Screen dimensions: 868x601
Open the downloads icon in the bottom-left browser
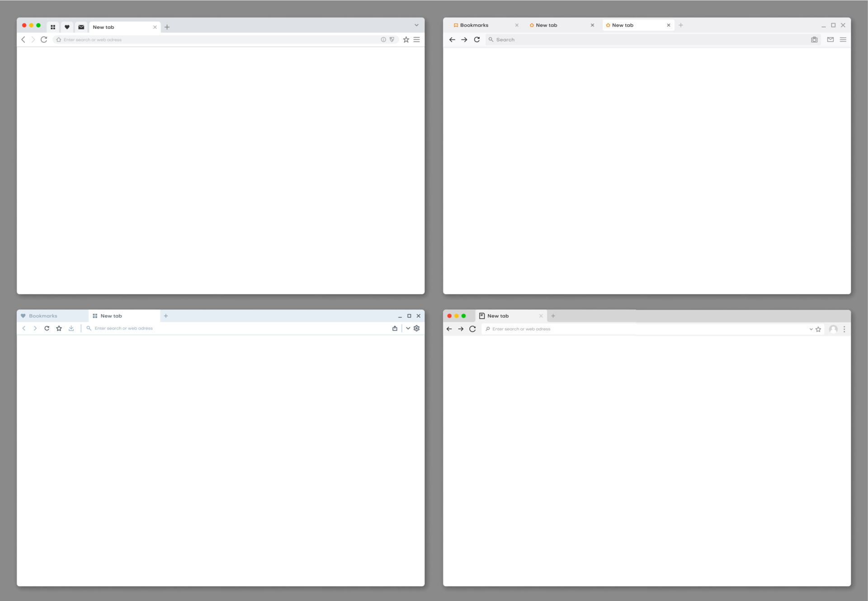coord(71,328)
